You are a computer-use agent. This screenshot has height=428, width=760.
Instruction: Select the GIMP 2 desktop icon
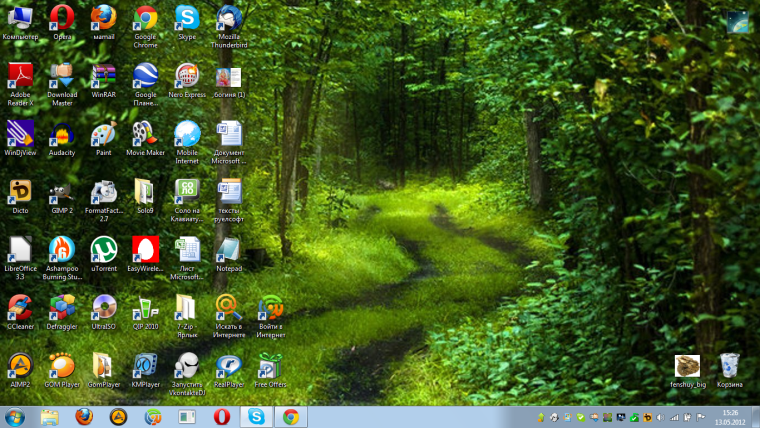tap(62, 192)
